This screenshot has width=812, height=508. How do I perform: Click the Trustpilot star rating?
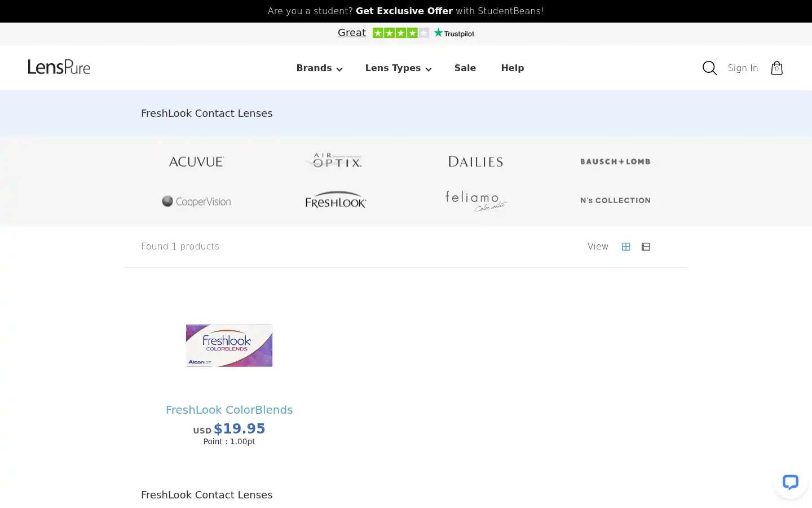tap(400, 33)
